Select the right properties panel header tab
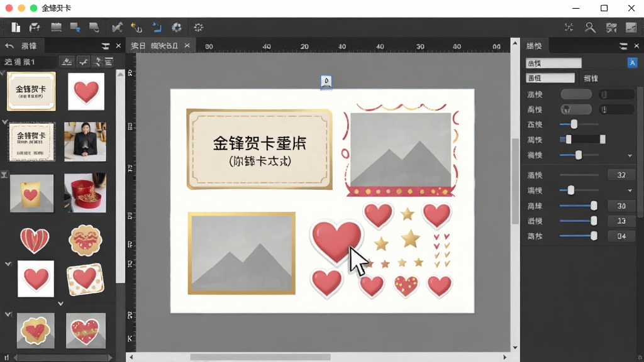This screenshot has width=644, height=362. [535, 46]
